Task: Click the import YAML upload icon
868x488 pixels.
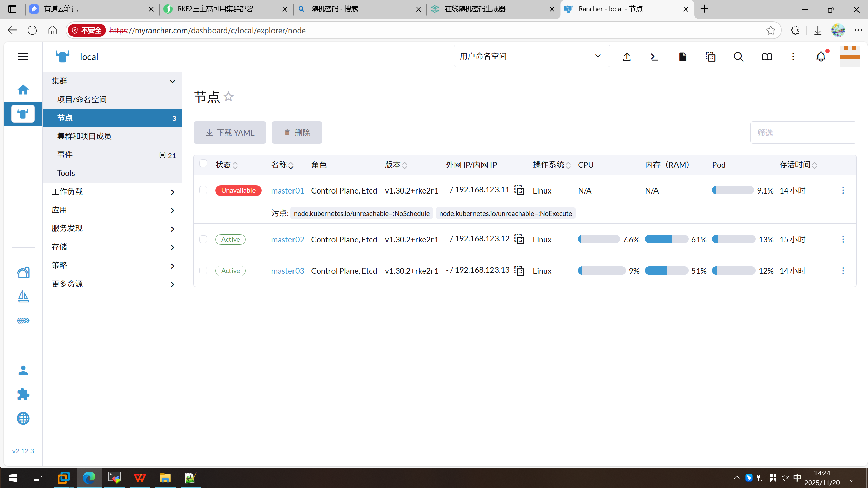Action: point(627,57)
